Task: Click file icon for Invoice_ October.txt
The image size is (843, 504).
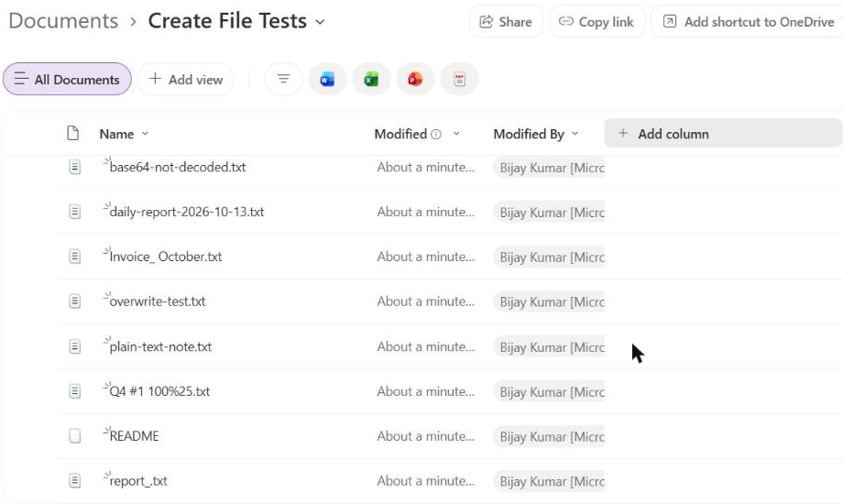Action: point(75,257)
